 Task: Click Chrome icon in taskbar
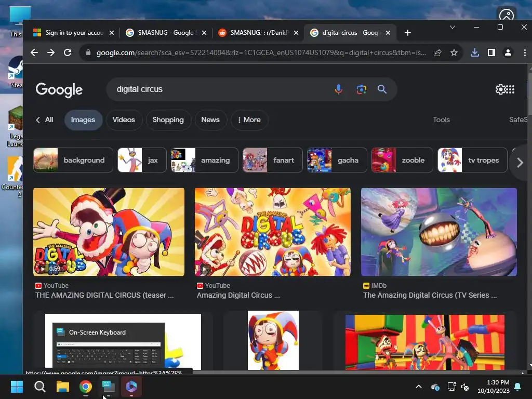pyautogui.click(x=86, y=387)
